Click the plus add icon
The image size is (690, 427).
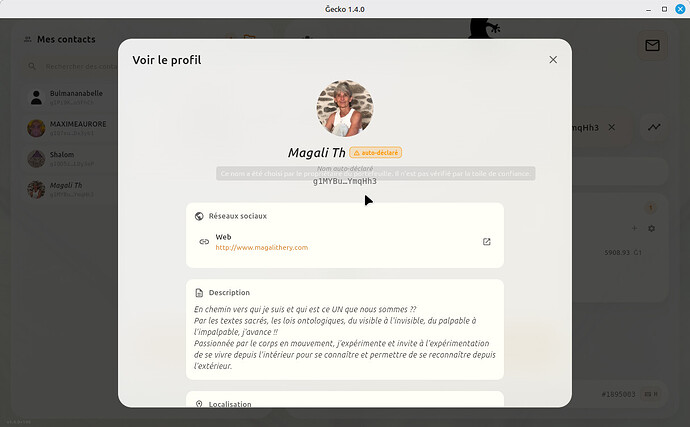coord(634,228)
